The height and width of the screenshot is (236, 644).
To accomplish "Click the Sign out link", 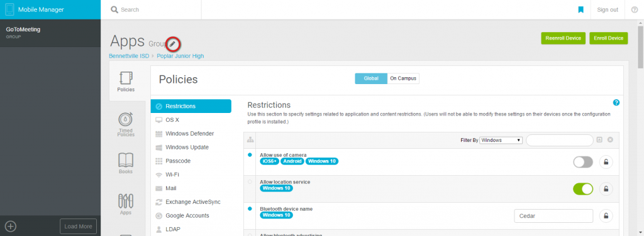I will point(608,10).
